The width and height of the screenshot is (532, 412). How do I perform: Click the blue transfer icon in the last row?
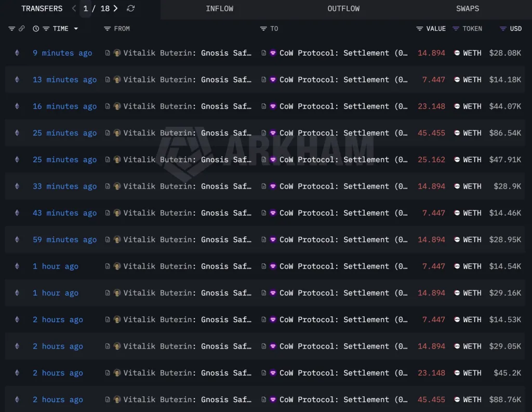[17, 400]
